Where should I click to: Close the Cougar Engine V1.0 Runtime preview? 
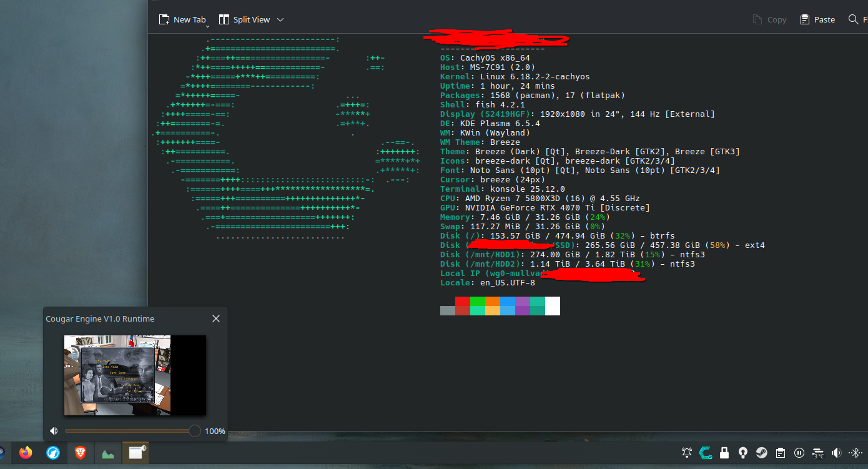point(216,318)
